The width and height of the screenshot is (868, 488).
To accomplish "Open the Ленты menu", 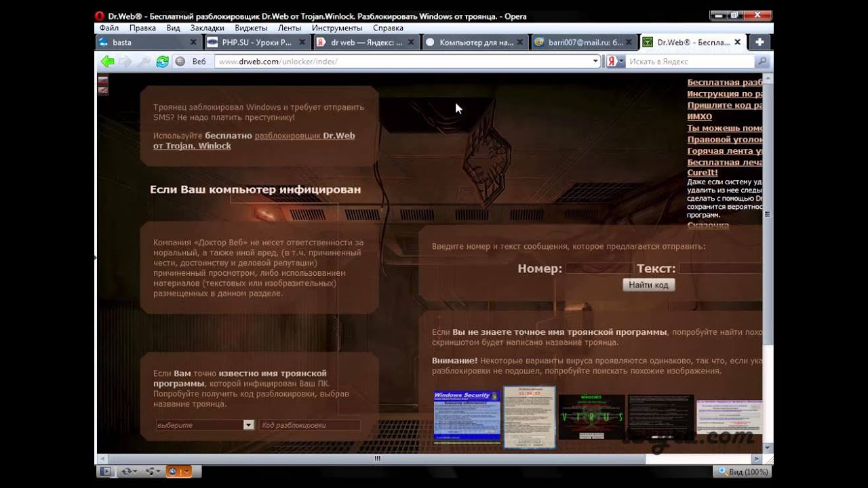I will pos(290,28).
